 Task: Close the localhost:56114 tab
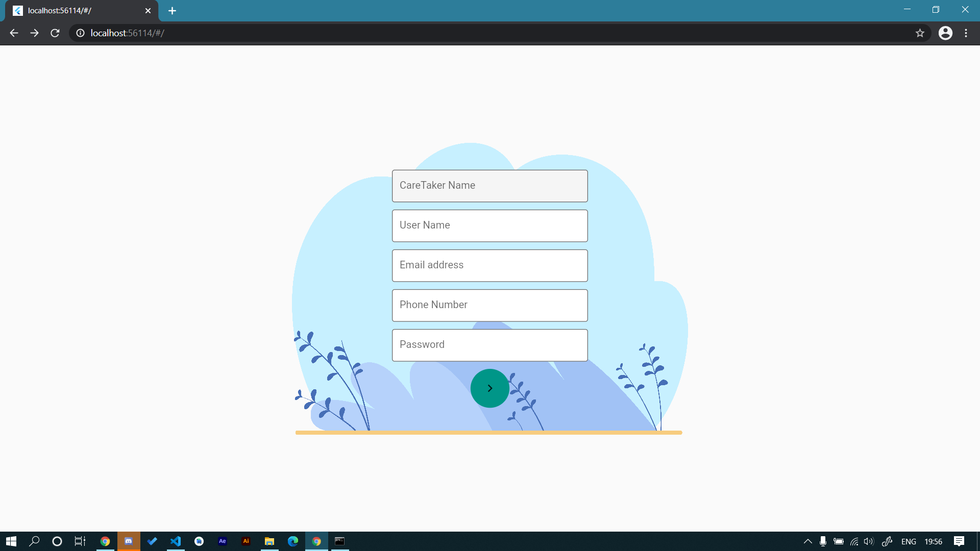click(148, 11)
